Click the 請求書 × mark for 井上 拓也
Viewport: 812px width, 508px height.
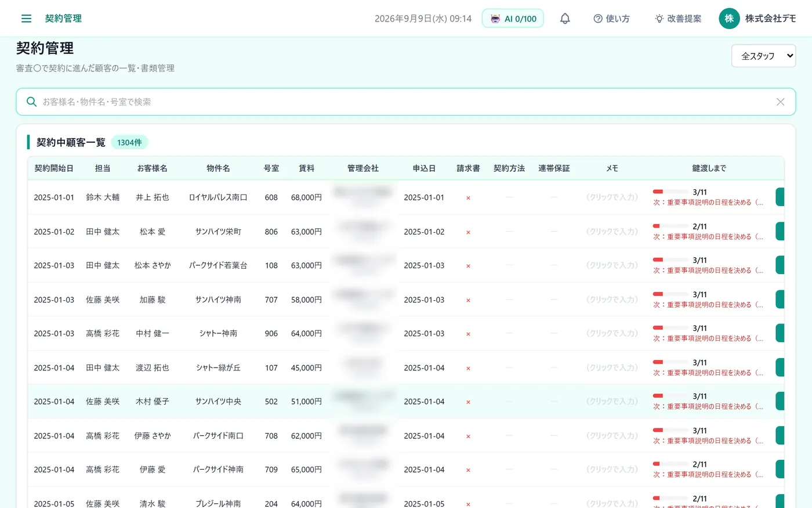click(468, 198)
